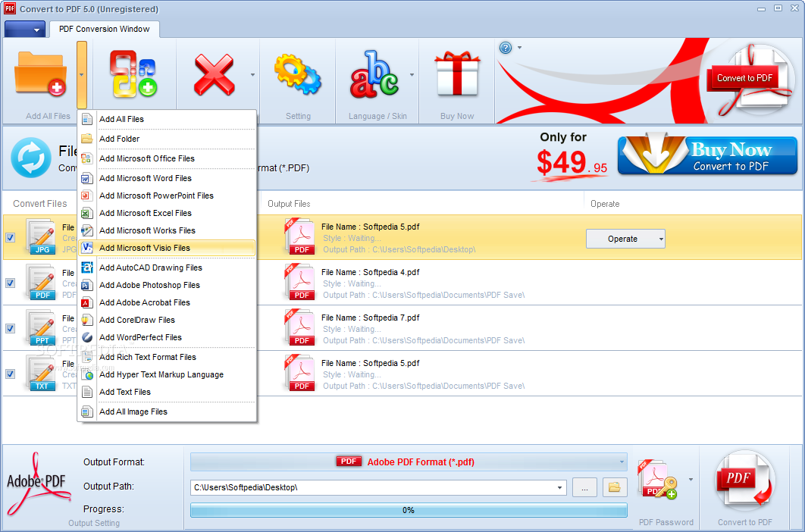The height and width of the screenshot is (532, 805).
Task: Choose Add Adobe Photoshop Files
Action: pyautogui.click(x=167, y=285)
